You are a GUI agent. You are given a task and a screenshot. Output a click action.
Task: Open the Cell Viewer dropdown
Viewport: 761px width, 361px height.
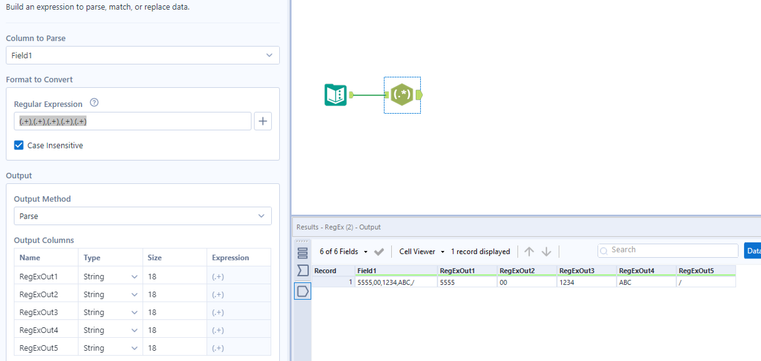422,251
